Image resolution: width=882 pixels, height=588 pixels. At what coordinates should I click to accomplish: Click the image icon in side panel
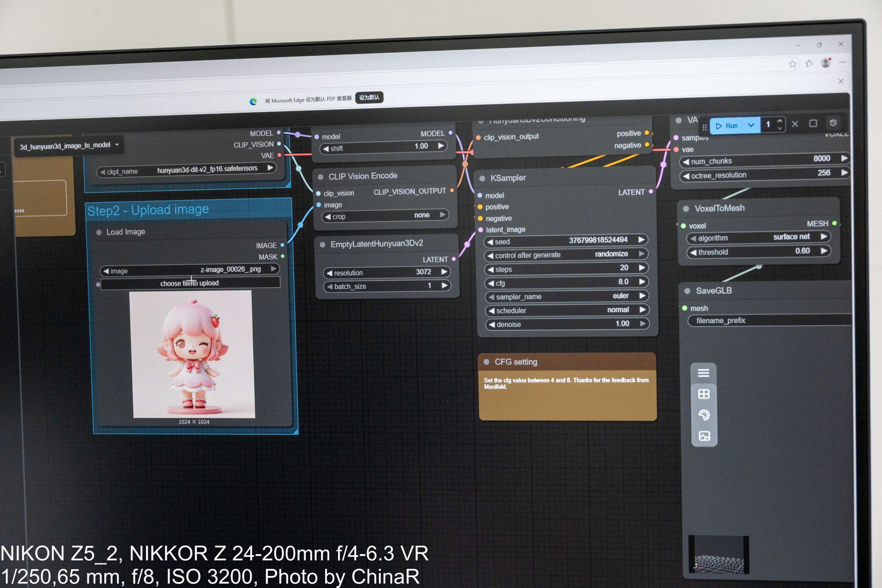(x=704, y=436)
